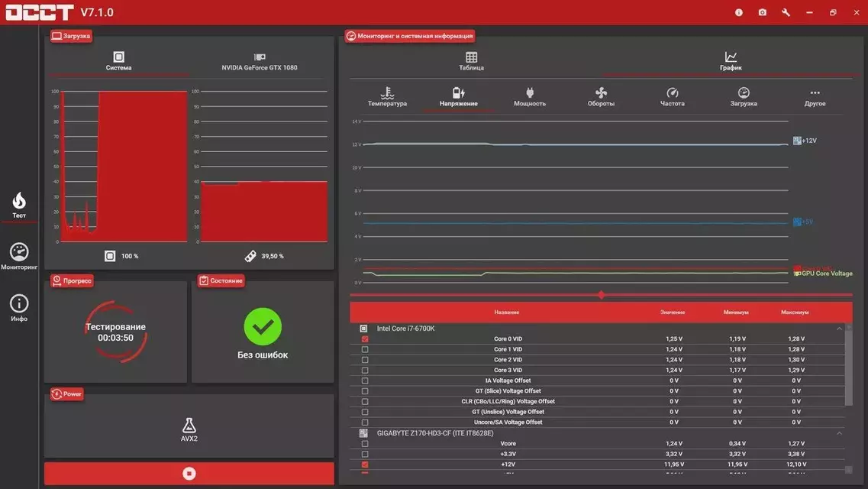Click the GPU Core Voltage legend marker
The width and height of the screenshot is (868, 489).
797,274
